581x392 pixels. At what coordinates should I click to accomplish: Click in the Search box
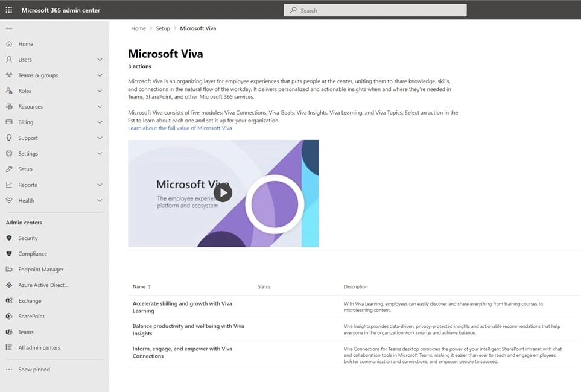pos(374,10)
